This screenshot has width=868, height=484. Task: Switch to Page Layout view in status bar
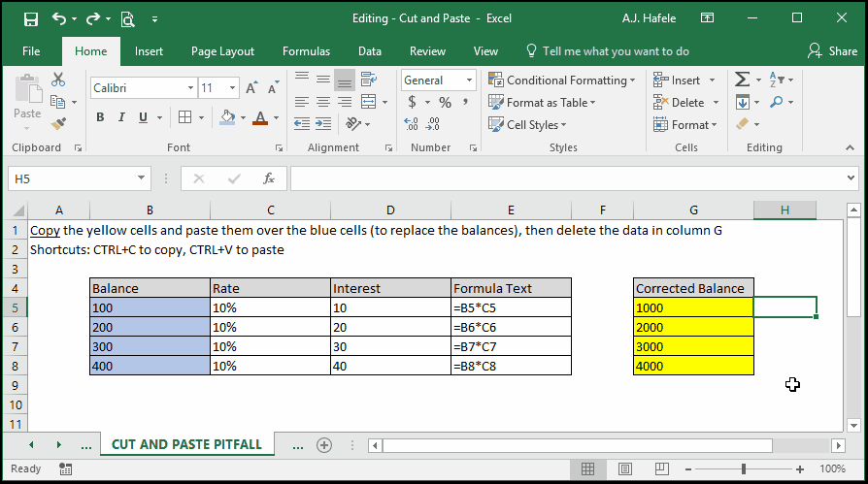pyautogui.click(x=625, y=469)
